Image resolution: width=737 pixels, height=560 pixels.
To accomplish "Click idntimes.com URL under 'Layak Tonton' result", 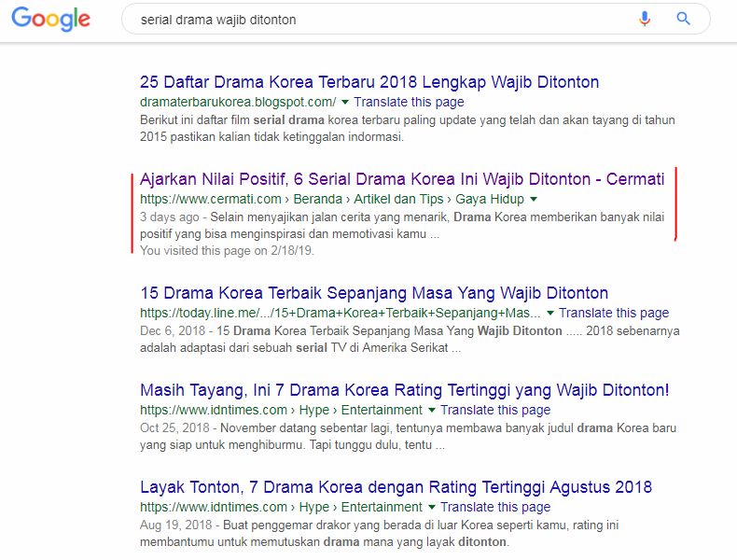I will [x=281, y=507].
